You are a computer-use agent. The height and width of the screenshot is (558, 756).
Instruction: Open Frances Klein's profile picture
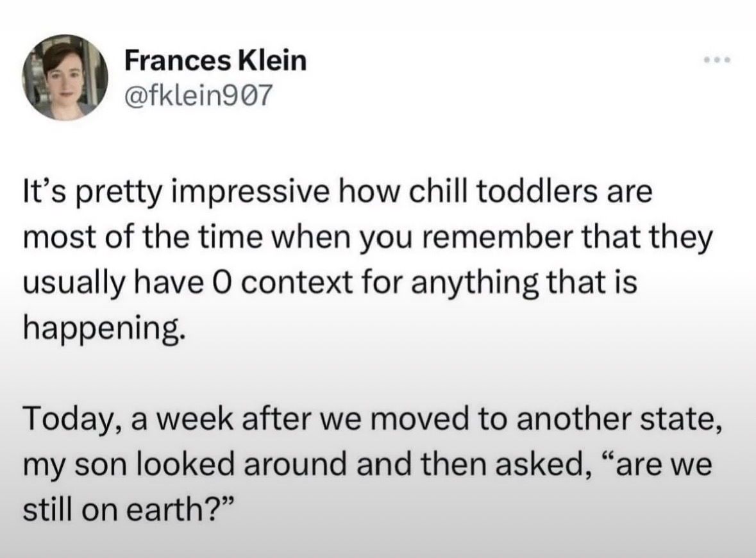click(65, 77)
